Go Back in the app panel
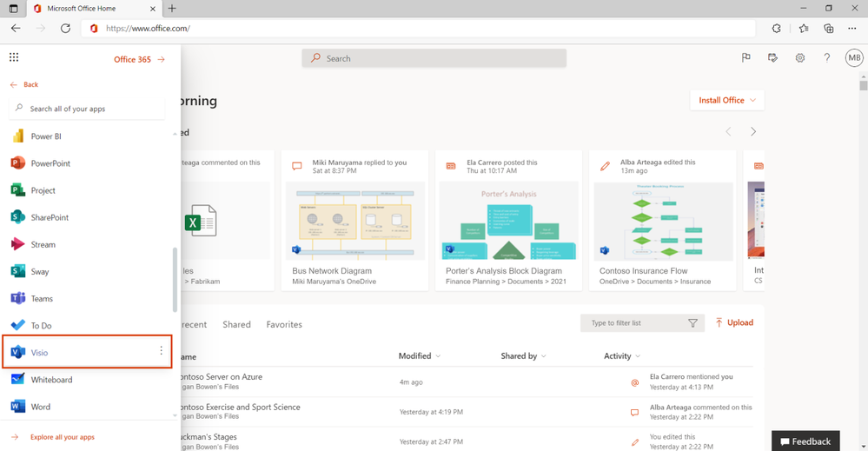868x451 pixels. (24, 84)
